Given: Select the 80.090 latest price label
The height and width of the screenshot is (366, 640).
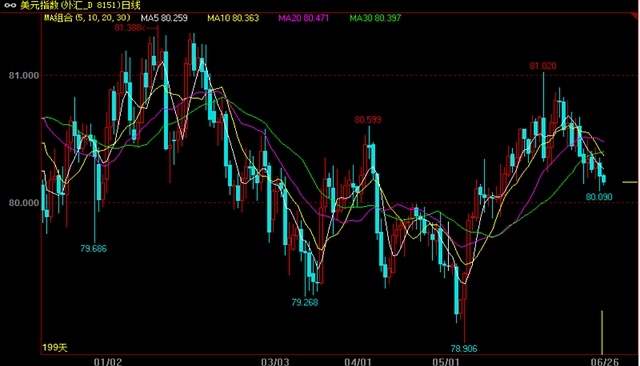Looking at the screenshot, I should click(599, 197).
